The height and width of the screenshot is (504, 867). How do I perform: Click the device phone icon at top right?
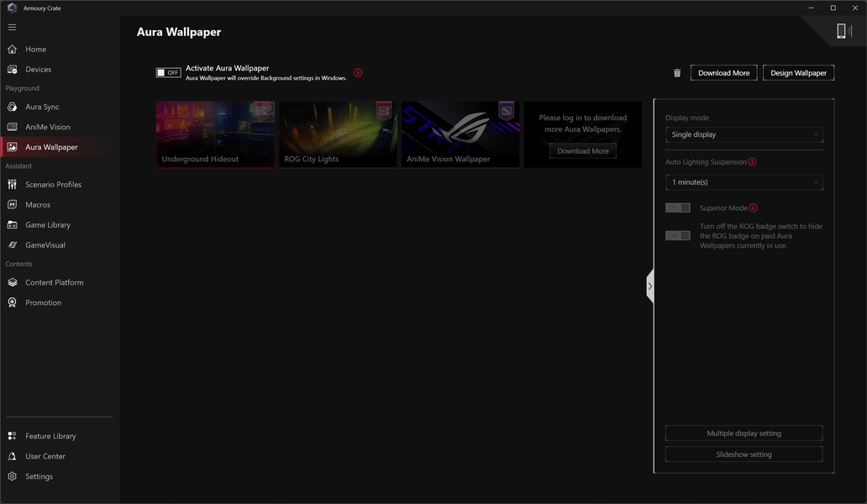point(841,31)
